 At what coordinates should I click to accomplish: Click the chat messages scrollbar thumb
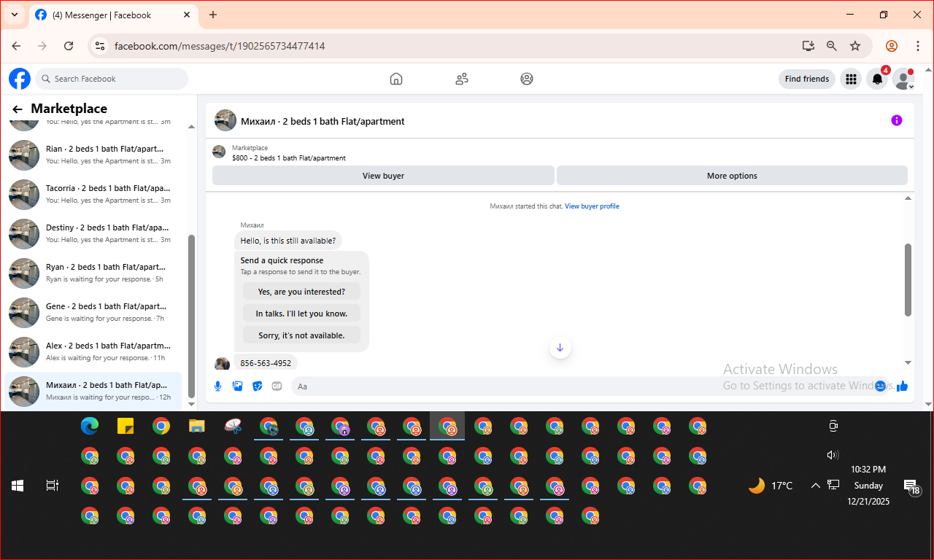click(908, 280)
